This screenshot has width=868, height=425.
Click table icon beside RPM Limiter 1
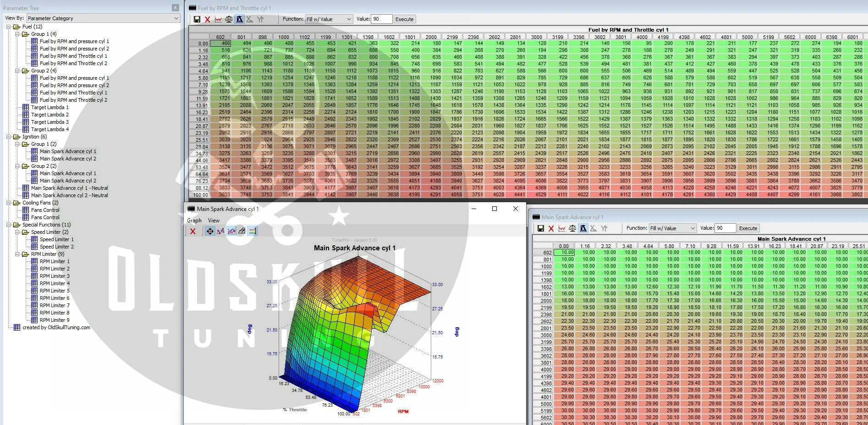tap(34, 261)
